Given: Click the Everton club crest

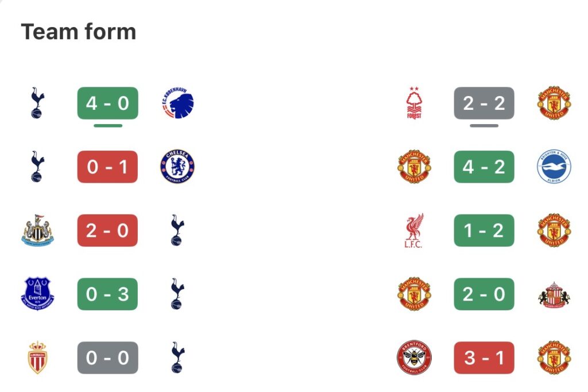Looking at the screenshot, I should click(37, 294).
